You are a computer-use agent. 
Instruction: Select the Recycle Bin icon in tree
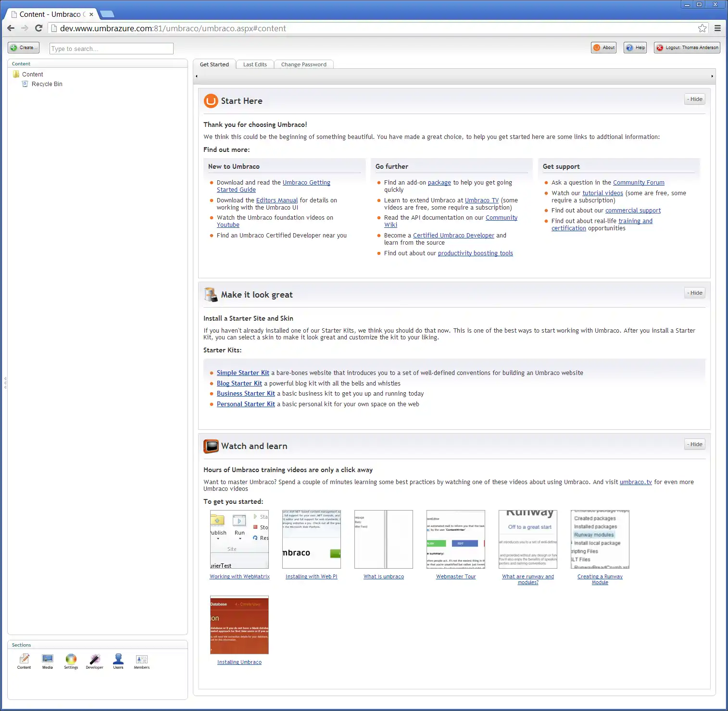click(25, 84)
